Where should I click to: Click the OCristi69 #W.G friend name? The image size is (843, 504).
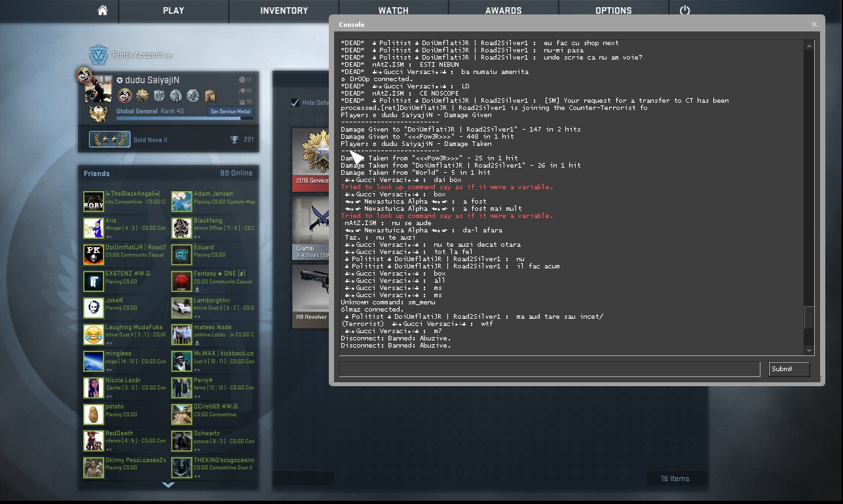click(215, 406)
